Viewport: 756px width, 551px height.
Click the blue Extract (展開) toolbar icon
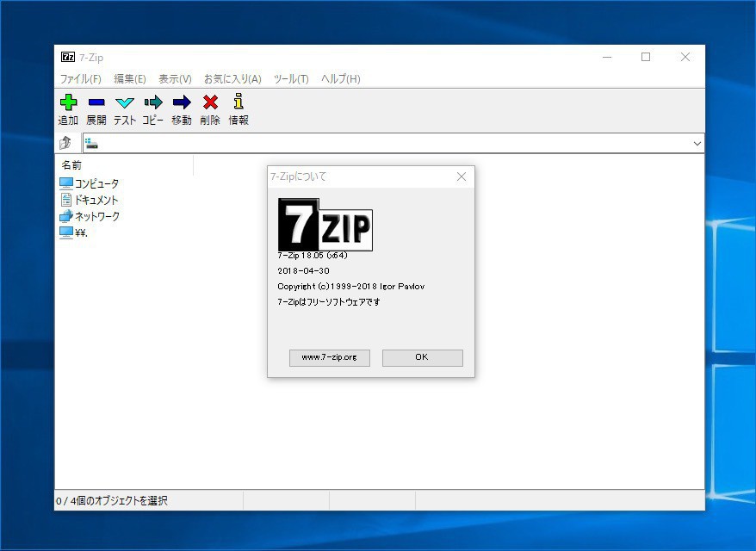[x=96, y=102]
